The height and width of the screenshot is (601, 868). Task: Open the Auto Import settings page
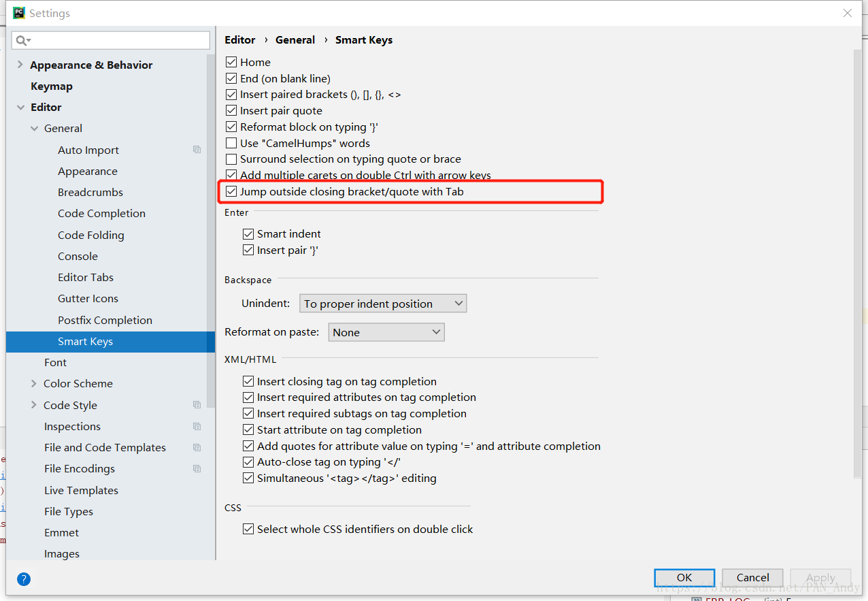tap(88, 150)
